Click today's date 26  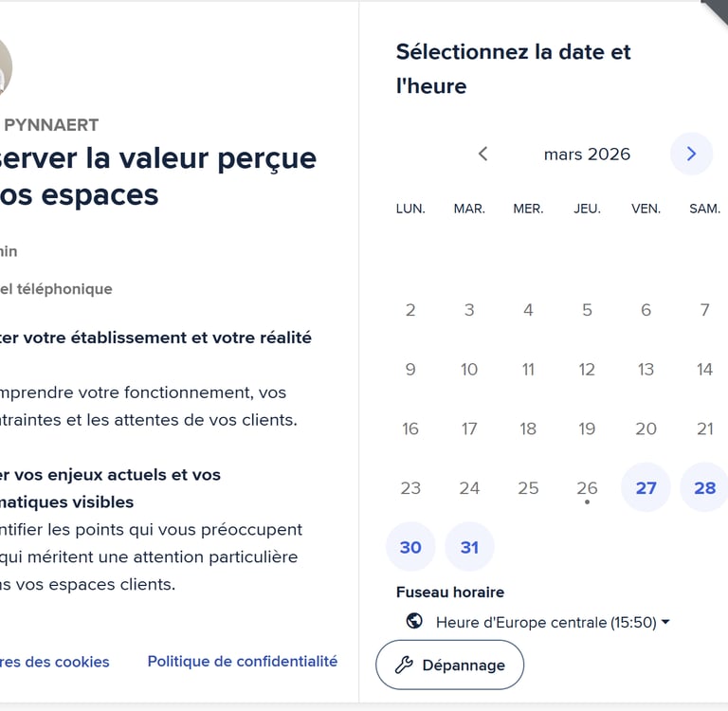point(587,487)
